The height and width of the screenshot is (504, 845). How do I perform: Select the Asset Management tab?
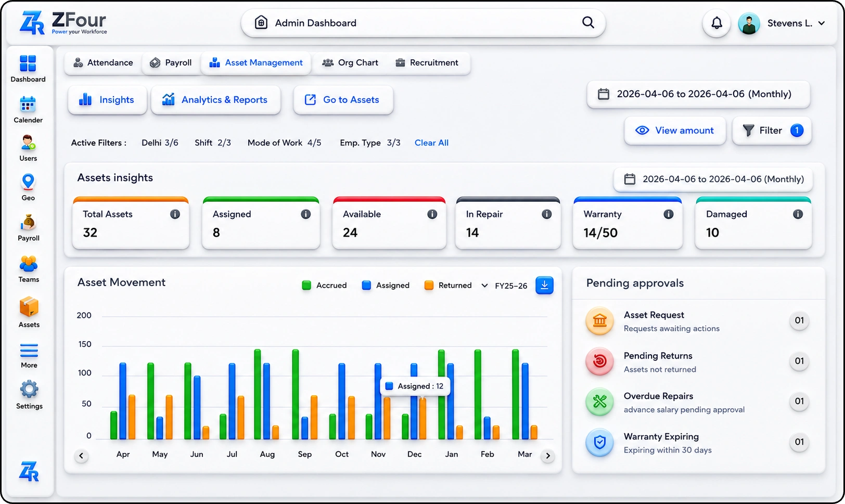pos(256,63)
